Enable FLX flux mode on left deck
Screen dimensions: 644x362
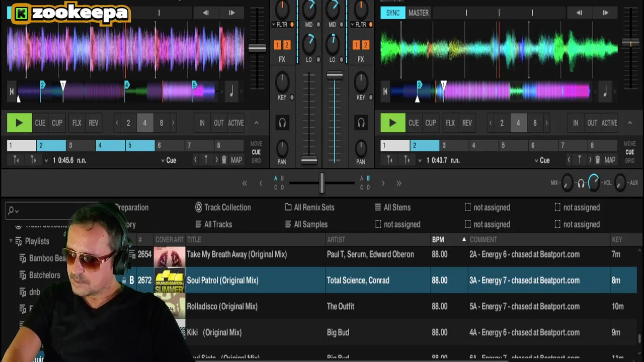tap(76, 123)
